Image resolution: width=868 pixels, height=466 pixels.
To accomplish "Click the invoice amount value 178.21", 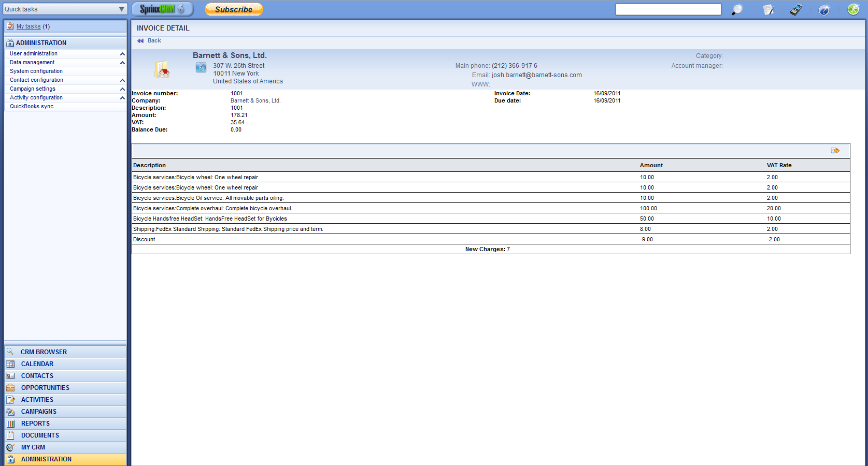I will click(239, 115).
